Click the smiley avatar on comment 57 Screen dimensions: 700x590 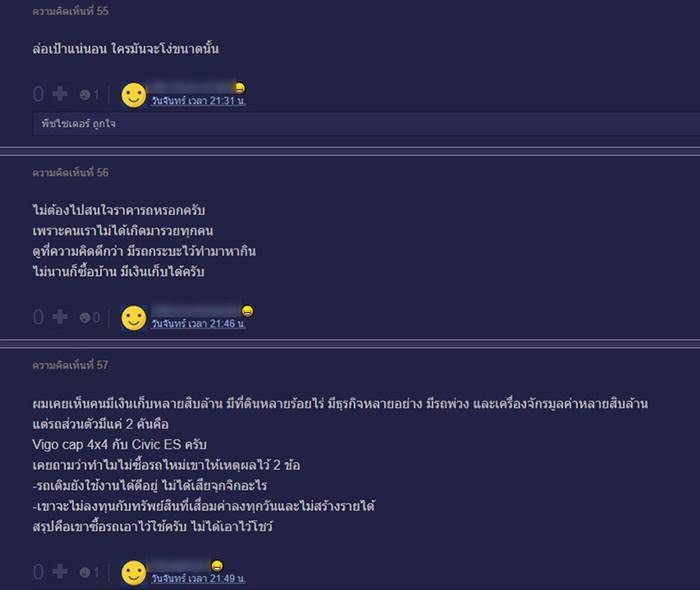[133, 573]
